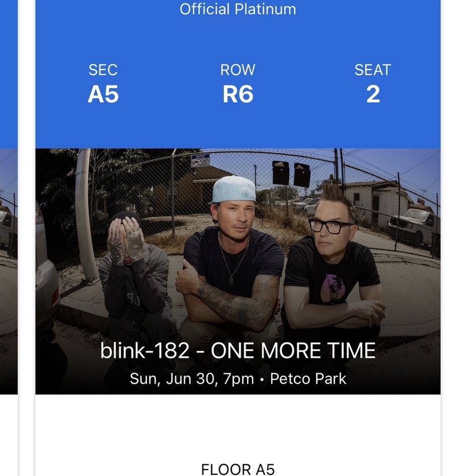Tap the FLOOR A5 label

(x=238, y=469)
